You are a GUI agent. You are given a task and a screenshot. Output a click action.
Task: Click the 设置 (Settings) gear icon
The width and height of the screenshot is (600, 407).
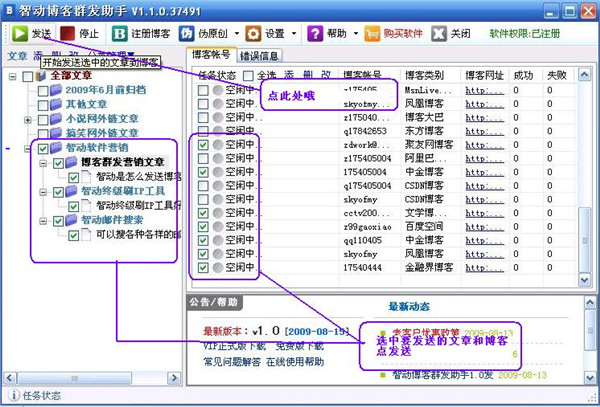(252, 33)
